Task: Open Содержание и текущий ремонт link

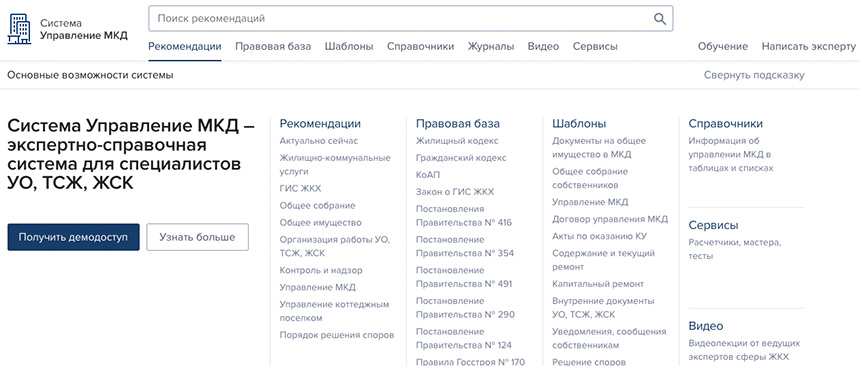Action: [603, 260]
